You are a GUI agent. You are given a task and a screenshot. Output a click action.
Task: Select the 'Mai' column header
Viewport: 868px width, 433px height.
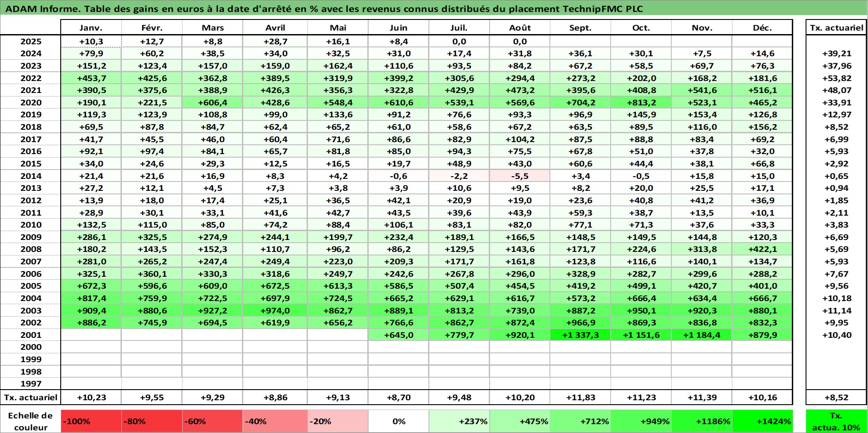tap(338, 27)
